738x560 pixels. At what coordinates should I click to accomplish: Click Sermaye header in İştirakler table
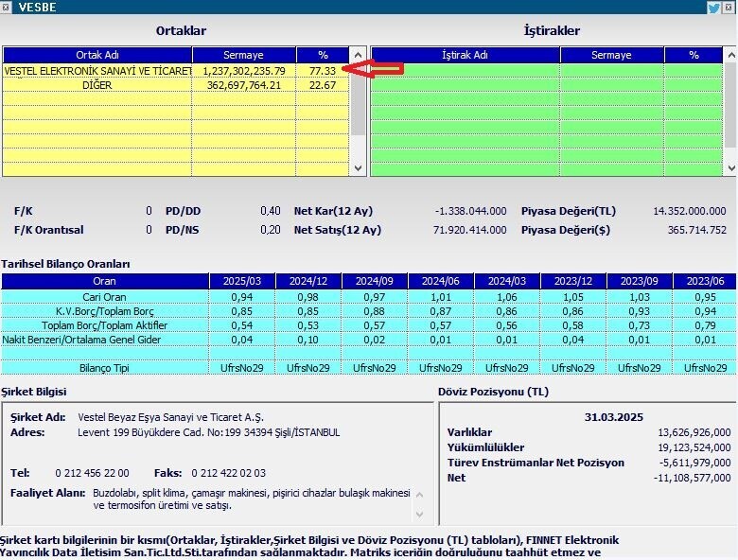coord(611,55)
